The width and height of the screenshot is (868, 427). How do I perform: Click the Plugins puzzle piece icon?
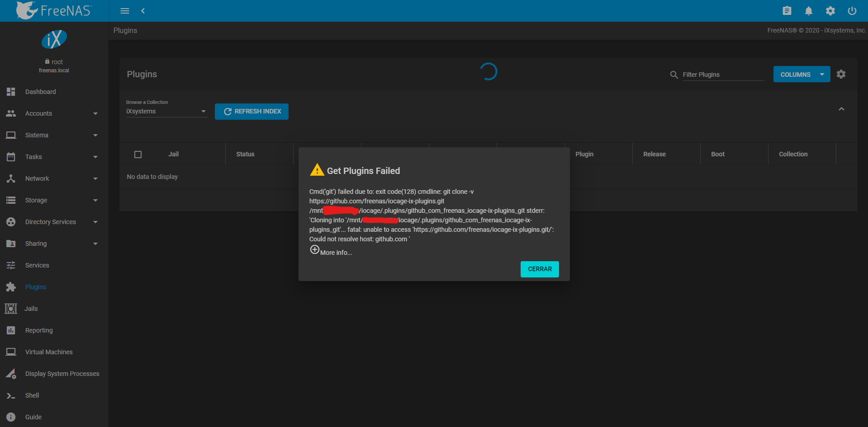[11, 287]
